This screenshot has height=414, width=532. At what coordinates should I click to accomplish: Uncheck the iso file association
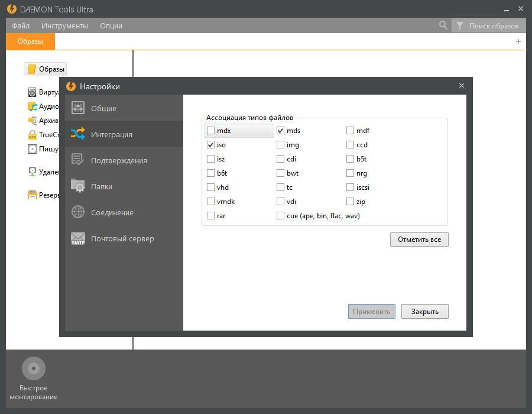pyautogui.click(x=210, y=144)
